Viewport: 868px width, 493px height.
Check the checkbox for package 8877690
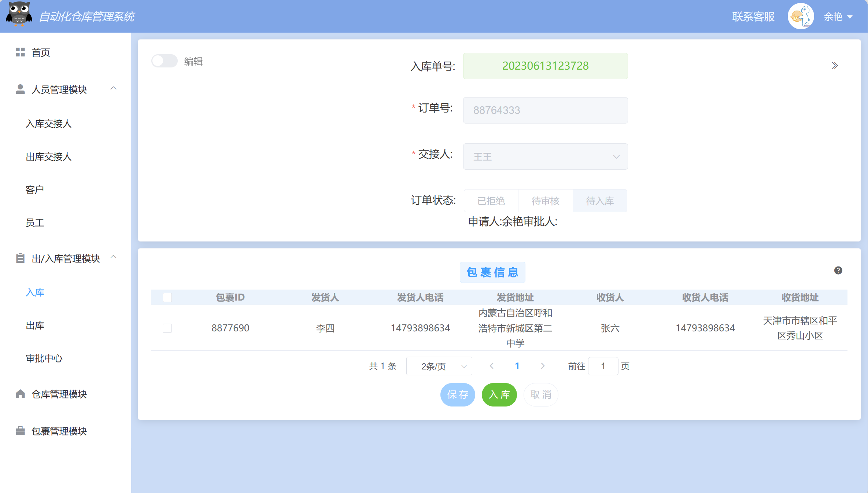(167, 328)
